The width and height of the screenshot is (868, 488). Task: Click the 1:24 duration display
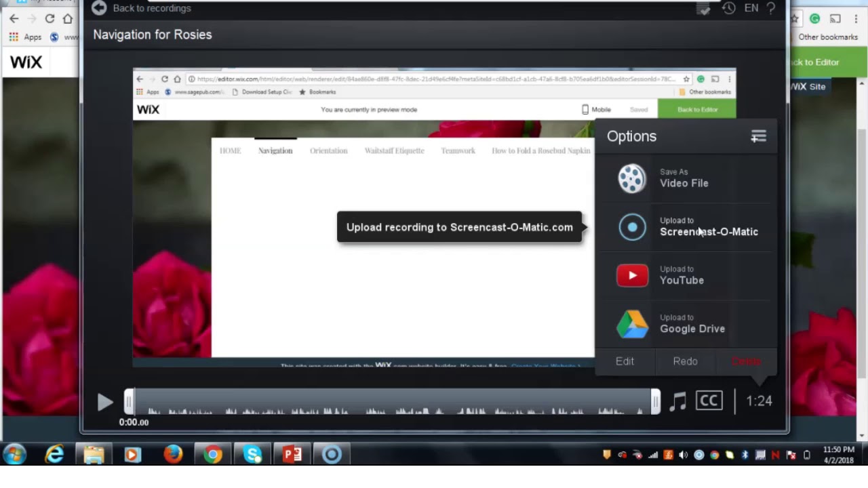click(759, 401)
